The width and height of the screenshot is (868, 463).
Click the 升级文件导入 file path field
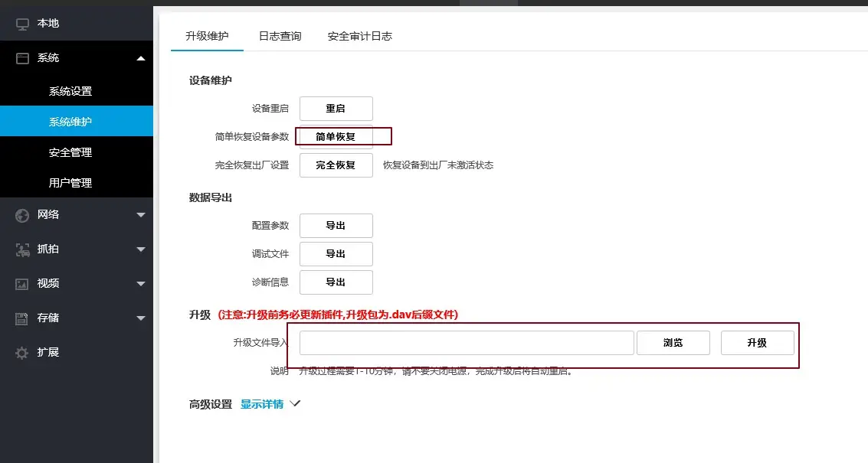click(466, 343)
